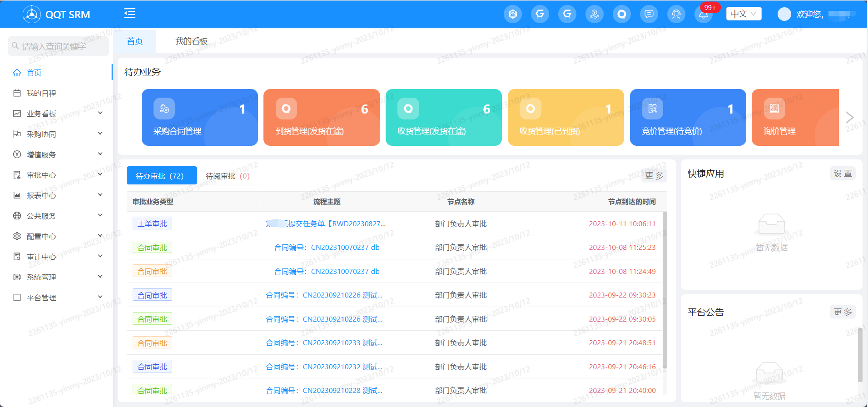The width and height of the screenshot is (868, 407).
Task: Click 设置 in the 快捷应用 panel
Action: (x=843, y=174)
